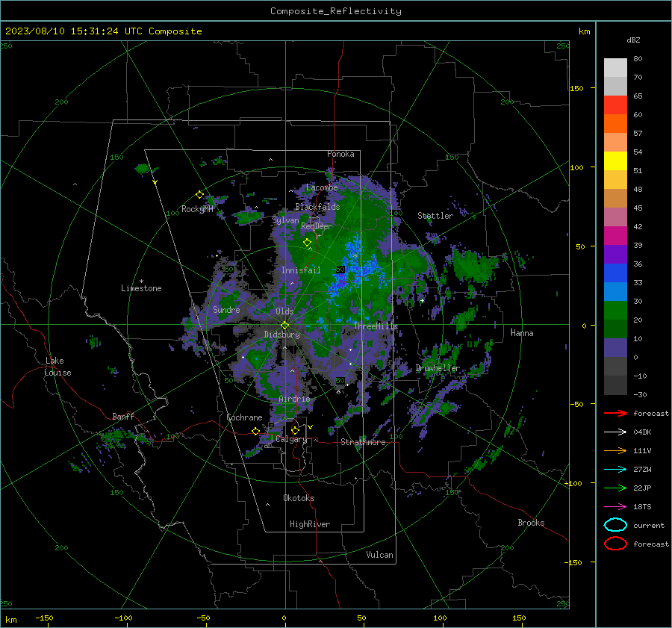Viewport: 672px width, 628px height.
Task: Click the cyan current ellipse legend icon
Action: click(x=615, y=525)
